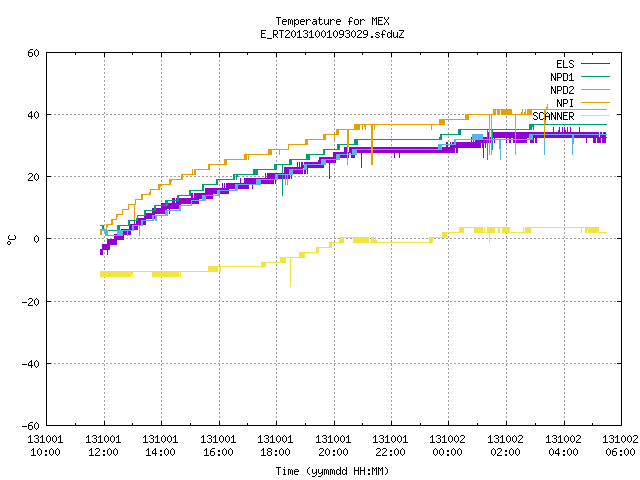Click the x-axis label 131001 18:00
This screenshot has width=640, height=480.
point(276,446)
